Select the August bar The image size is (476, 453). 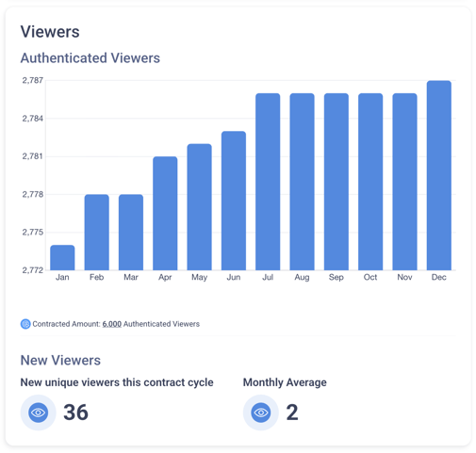coord(302,182)
